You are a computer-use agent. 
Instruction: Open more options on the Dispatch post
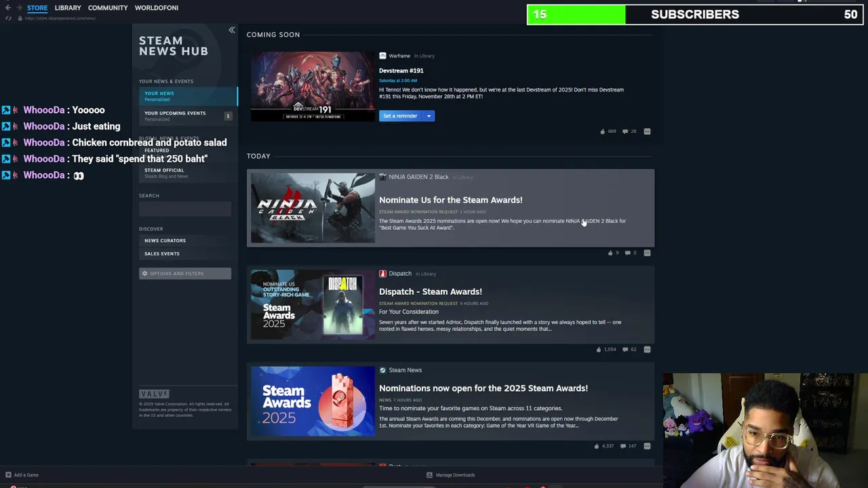tap(647, 350)
